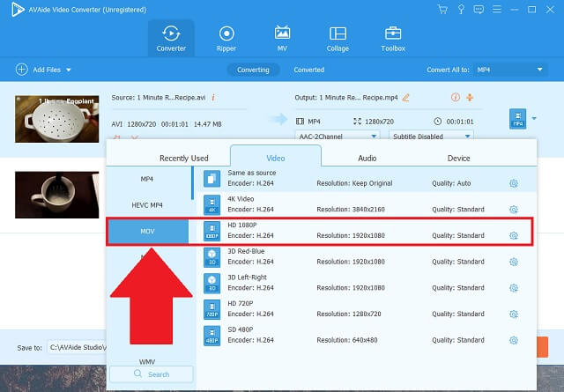Select the SD 480P preset icon
The width and height of the screenshot is (564, 392).
[x=211, y=336]
